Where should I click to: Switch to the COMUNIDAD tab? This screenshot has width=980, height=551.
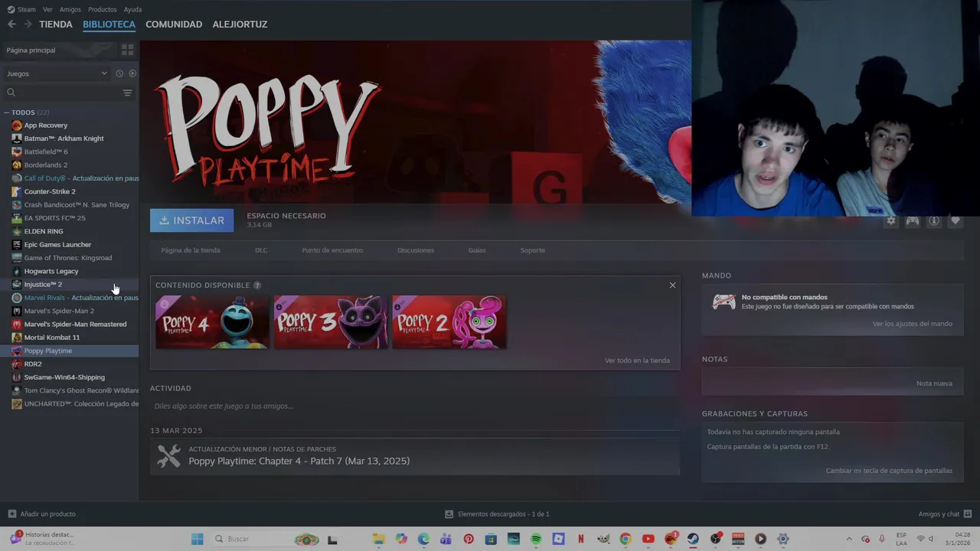tap(174, 24)
